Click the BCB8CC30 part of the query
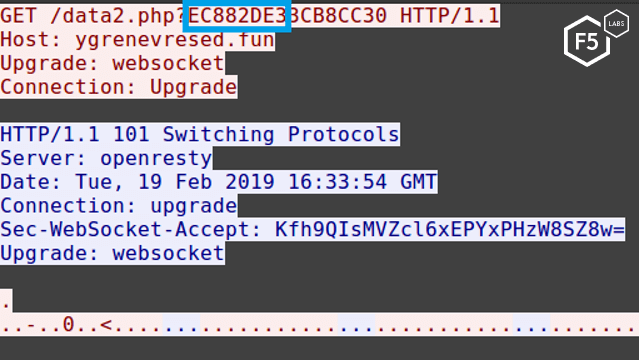 click(338, 16)
